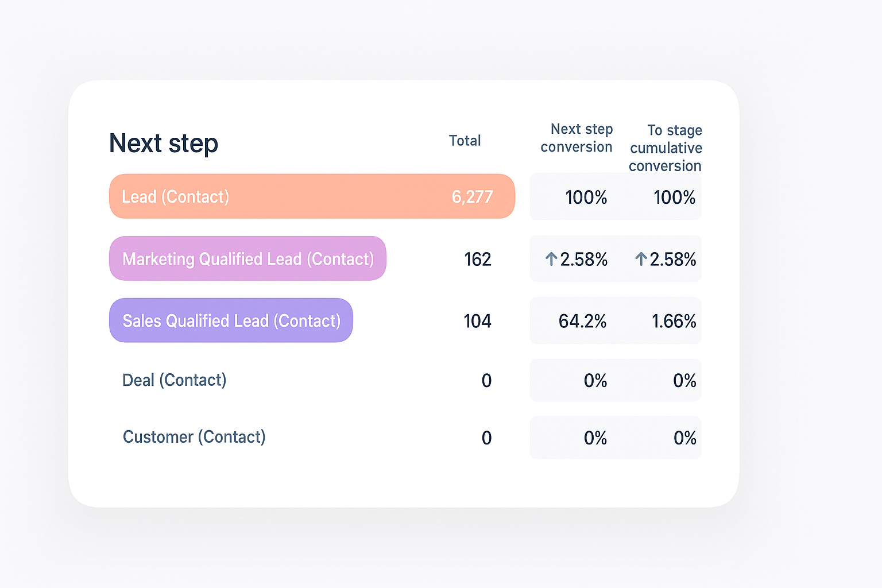Image resolution: width=882 pixels, height=588 pixels.
Task: Click the Lead row 100% cumulative conversion
Action: (674, 198)
